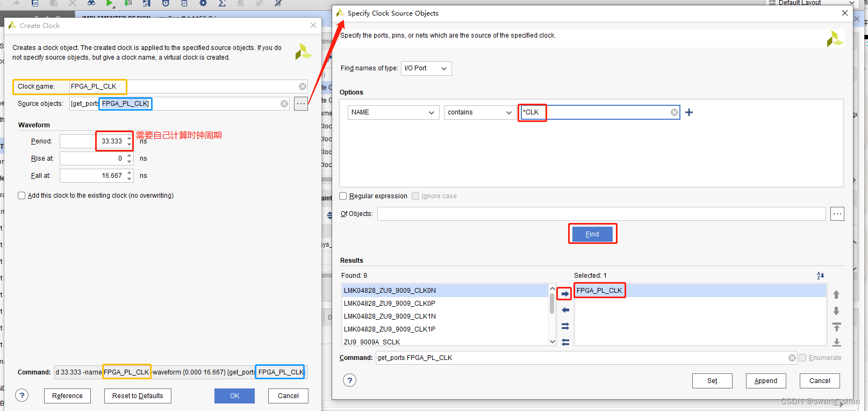
Task: Select LMK04828_ZU9_9009_CLK0N in the results
Action: click(x=445, y=291)
